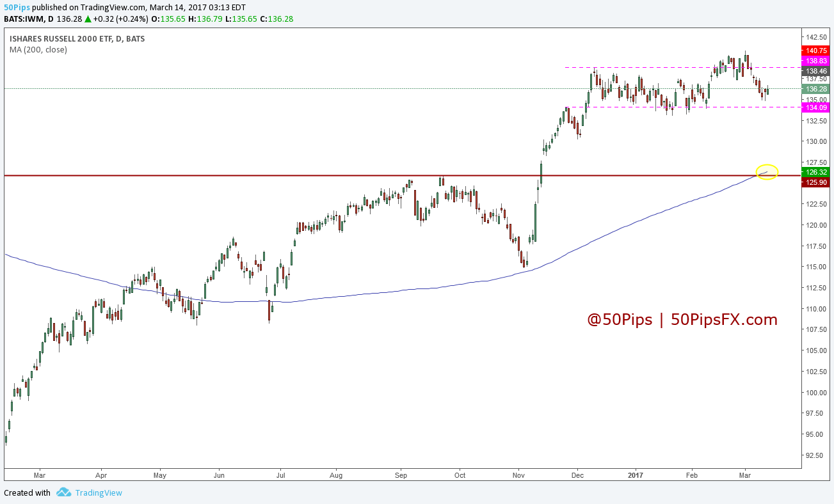Select the MA (200, close) indicator label
This screenshot has height=504, width=834.
point(38,49)
